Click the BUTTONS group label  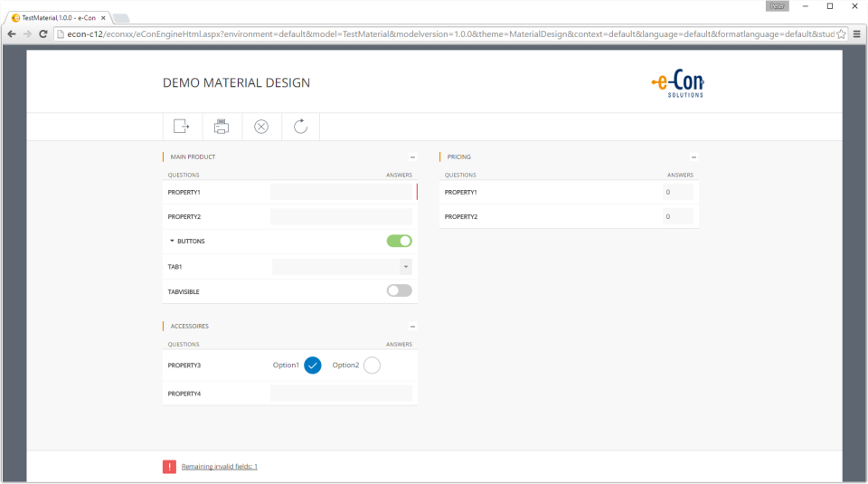coord(191,242)
